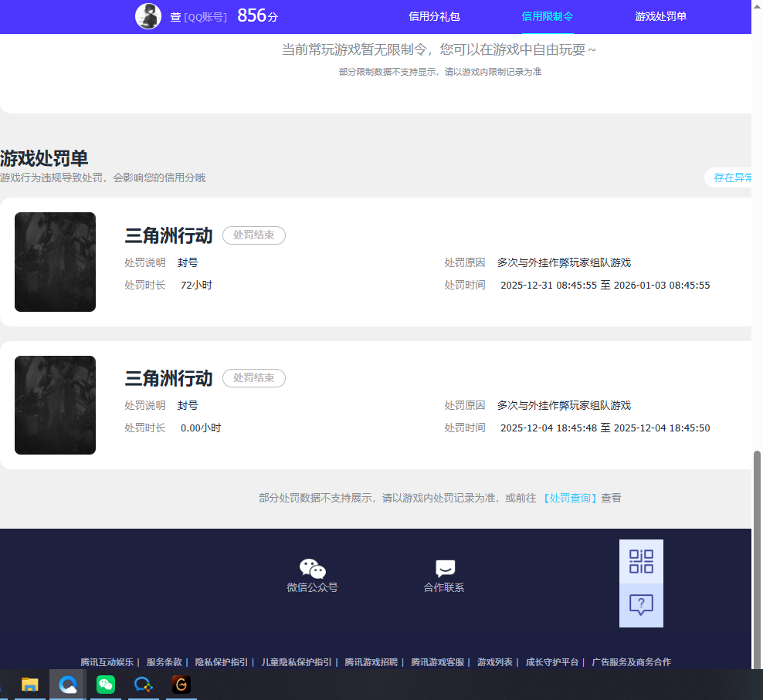Click the browser icon in the taskbar
The width and height of the screenshot is (763, 700).
click(68, 685)
